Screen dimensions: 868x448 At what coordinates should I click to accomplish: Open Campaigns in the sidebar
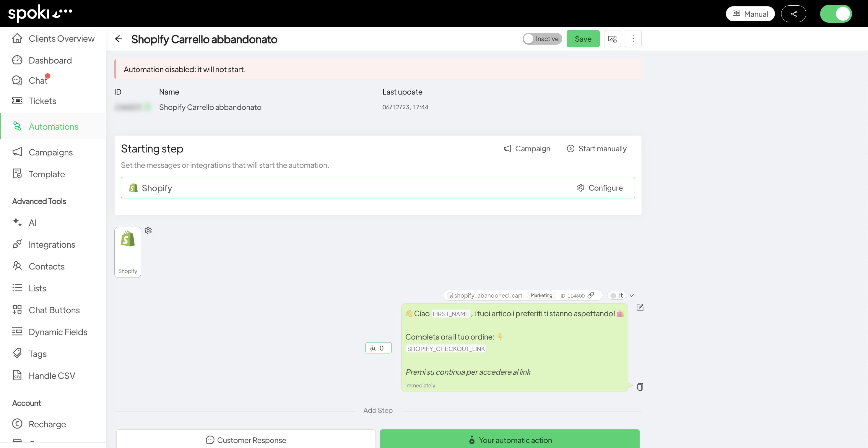[x=51, y=152]
